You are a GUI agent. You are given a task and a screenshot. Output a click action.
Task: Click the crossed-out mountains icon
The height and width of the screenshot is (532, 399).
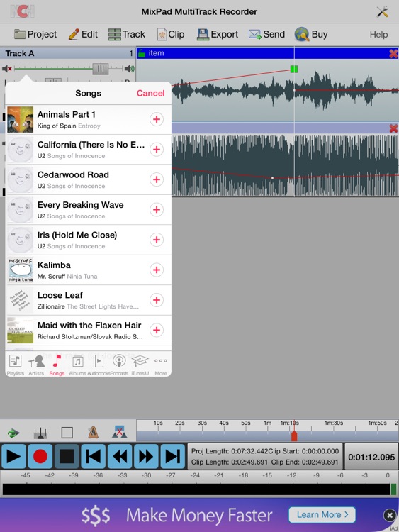(119, 432)
